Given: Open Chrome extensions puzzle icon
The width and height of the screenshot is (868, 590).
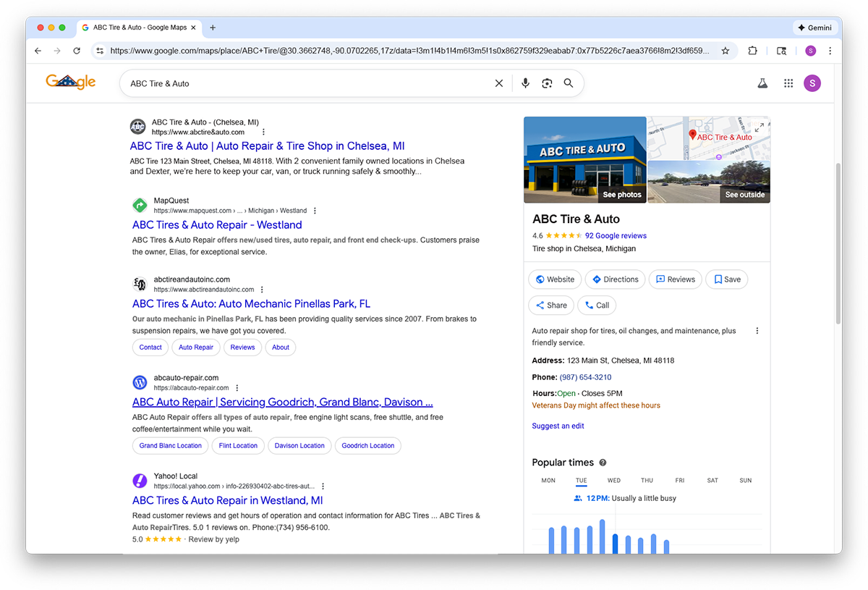Looking at the screenshot, I should point(752,51).
